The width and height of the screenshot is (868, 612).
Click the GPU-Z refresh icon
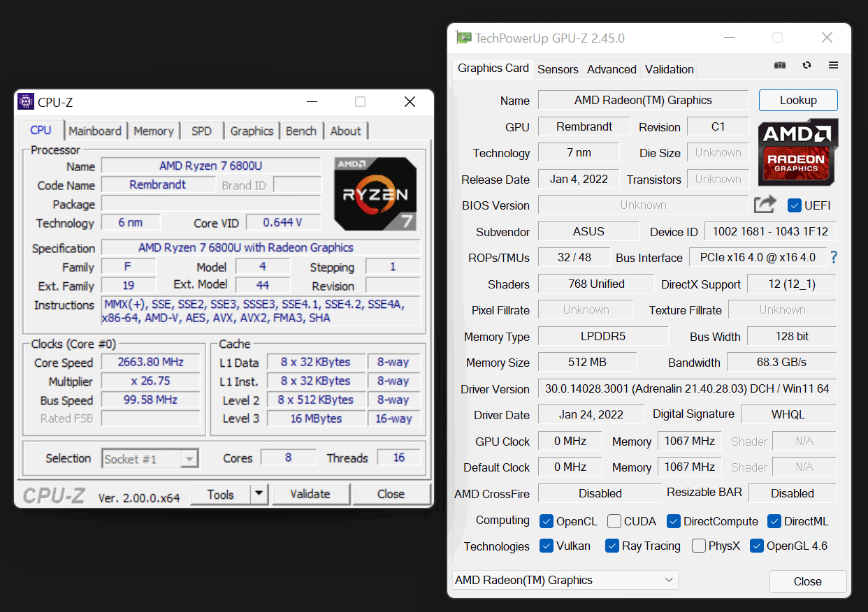click(x=807, y=65)
